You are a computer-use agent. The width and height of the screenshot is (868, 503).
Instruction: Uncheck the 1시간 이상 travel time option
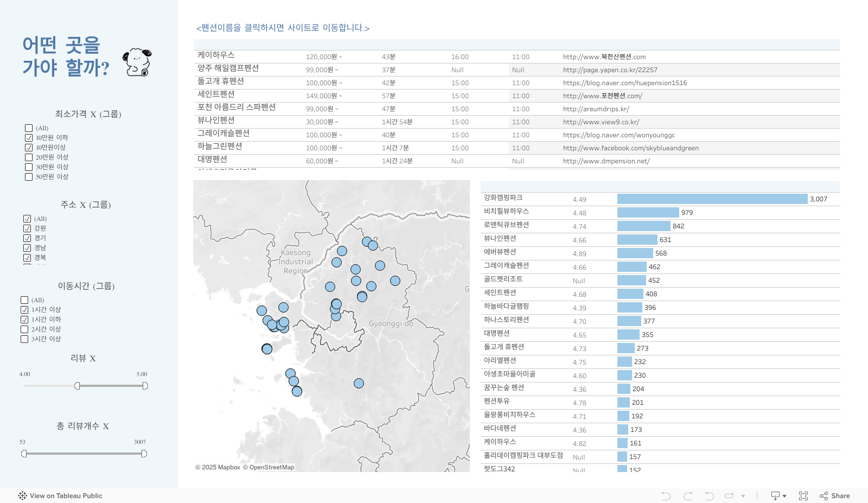[24, 310]
